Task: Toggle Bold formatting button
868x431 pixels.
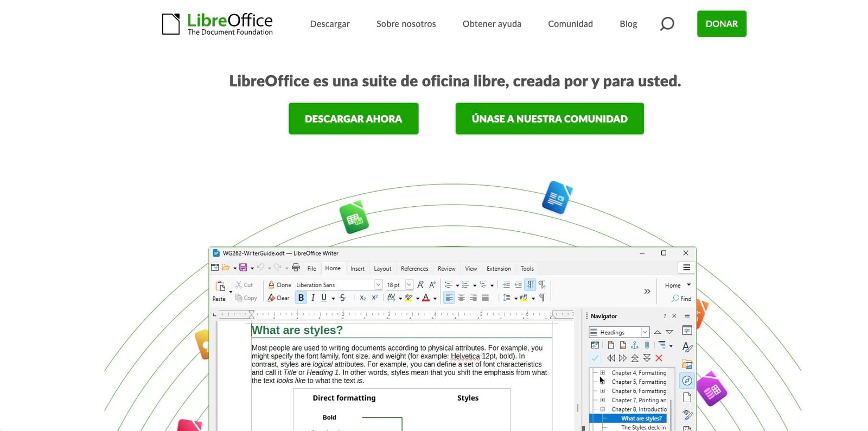Action: pos(301,297)
